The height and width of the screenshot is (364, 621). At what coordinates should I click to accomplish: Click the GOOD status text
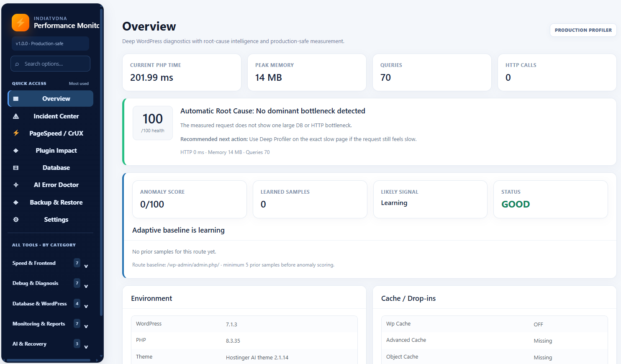coord(516,204)
